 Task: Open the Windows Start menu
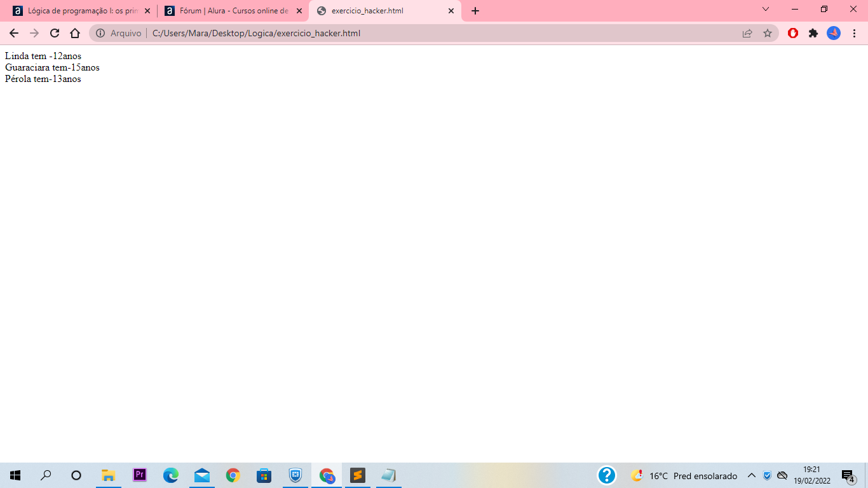pyautogui.click(x=15, y=475)
